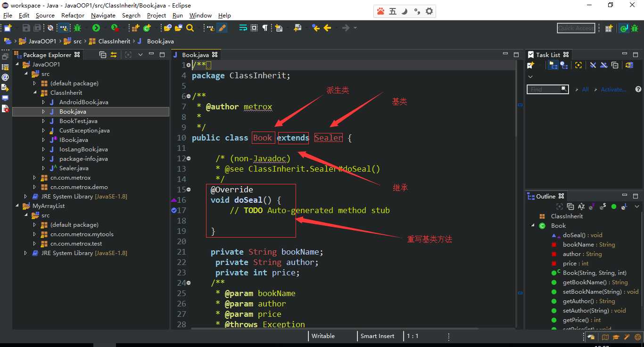Viewport: 644px width, 347px height.
Task: Collapse the Javadoc fold on line 6
Action: click(x=189, y=96)
